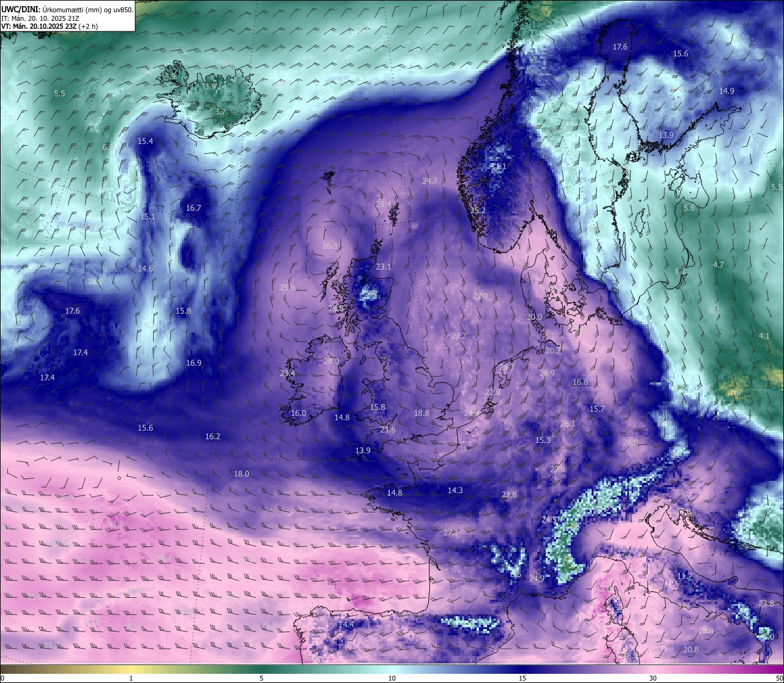This screenshot has height=683, width=784.
Task: Click the 5 label on the color scale
Action: tap(262, 678)
